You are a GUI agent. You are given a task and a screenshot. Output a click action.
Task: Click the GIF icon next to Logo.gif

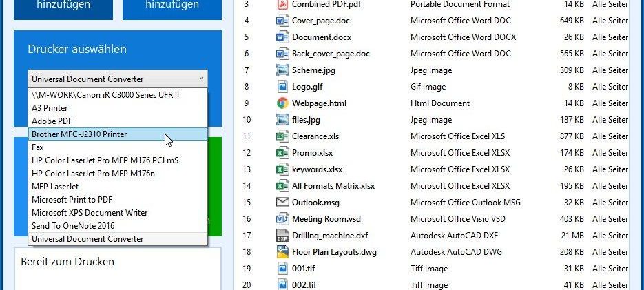click(x=282, y=87)
